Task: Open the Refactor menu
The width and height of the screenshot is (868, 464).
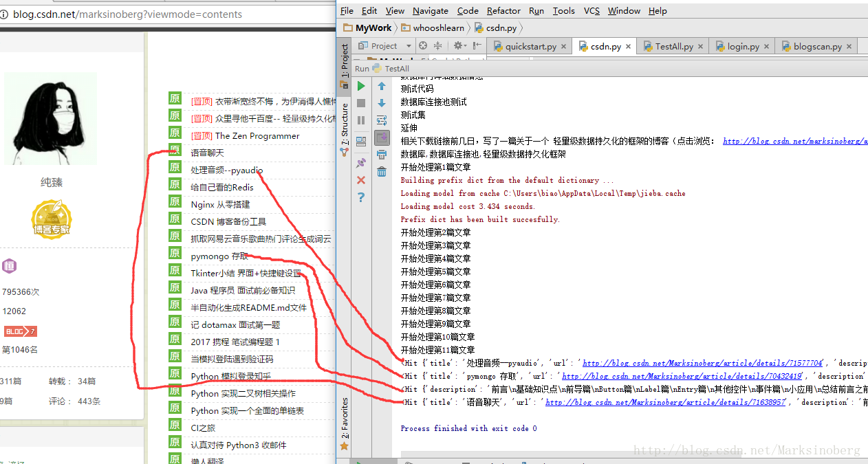Action: (x=503, y=10)
